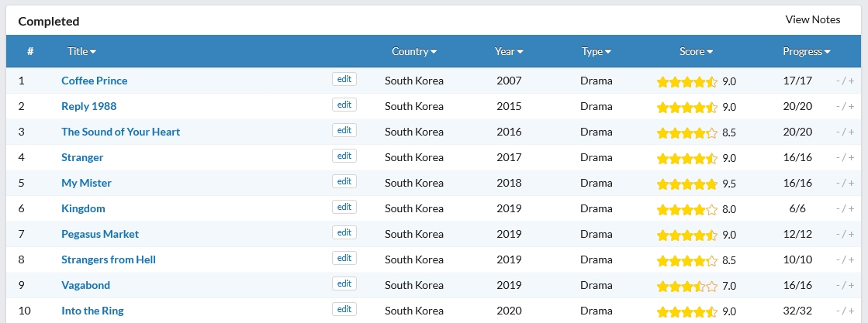Select the 8.0 score value
868x323 pixels.
(x=729, y=210)
